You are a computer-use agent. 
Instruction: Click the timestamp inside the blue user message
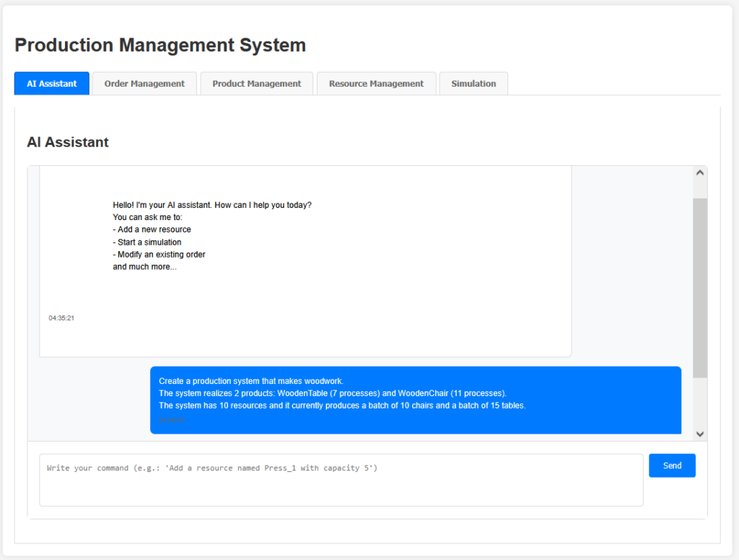172,421
